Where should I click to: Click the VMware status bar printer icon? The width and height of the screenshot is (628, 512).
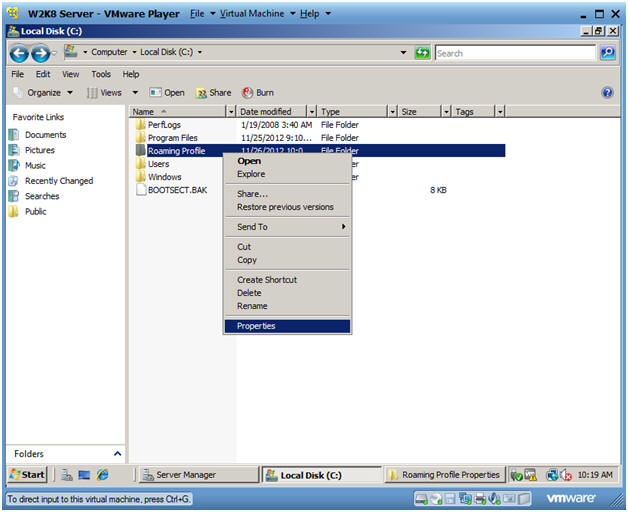[480, 499]
